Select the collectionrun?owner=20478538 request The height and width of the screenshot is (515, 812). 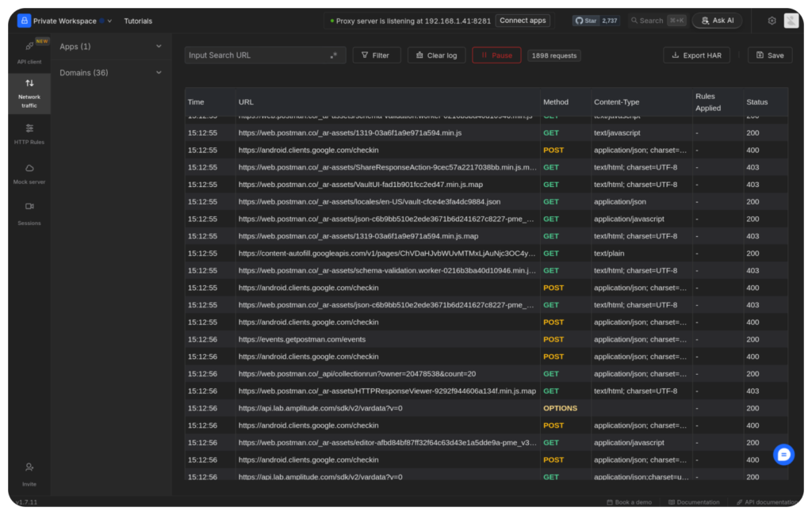pyautogui.click(x=486, y=374)
